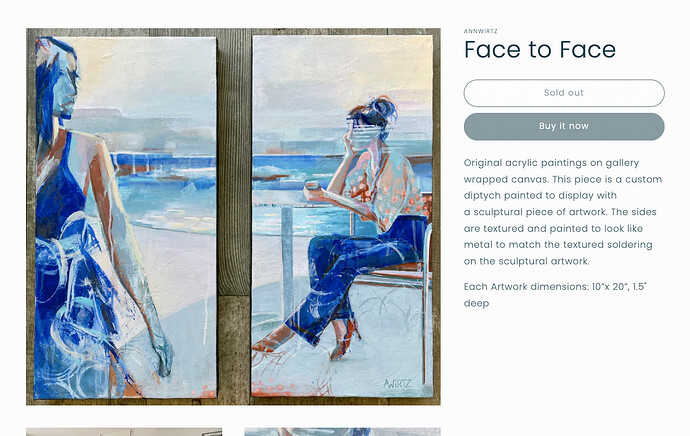Image resolution: width=690 pixels, height=436 pixels.
Task: Click the red high-heel shoe in the painting
Action: click(345, 339)
